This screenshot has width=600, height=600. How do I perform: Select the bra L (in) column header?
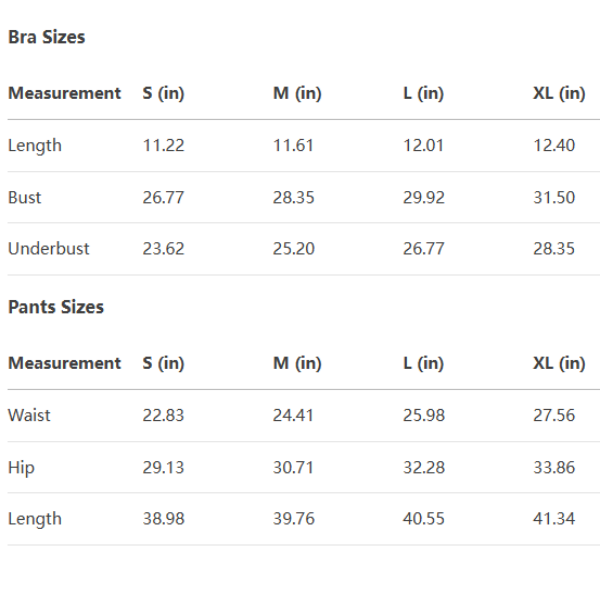[423, 93]
